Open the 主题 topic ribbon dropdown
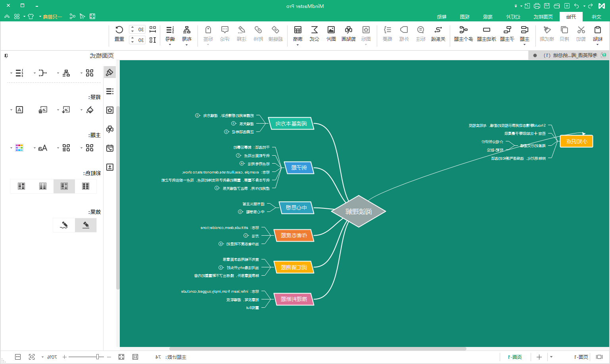Viewport: 610px width, 364px height. tap(524, 44)
